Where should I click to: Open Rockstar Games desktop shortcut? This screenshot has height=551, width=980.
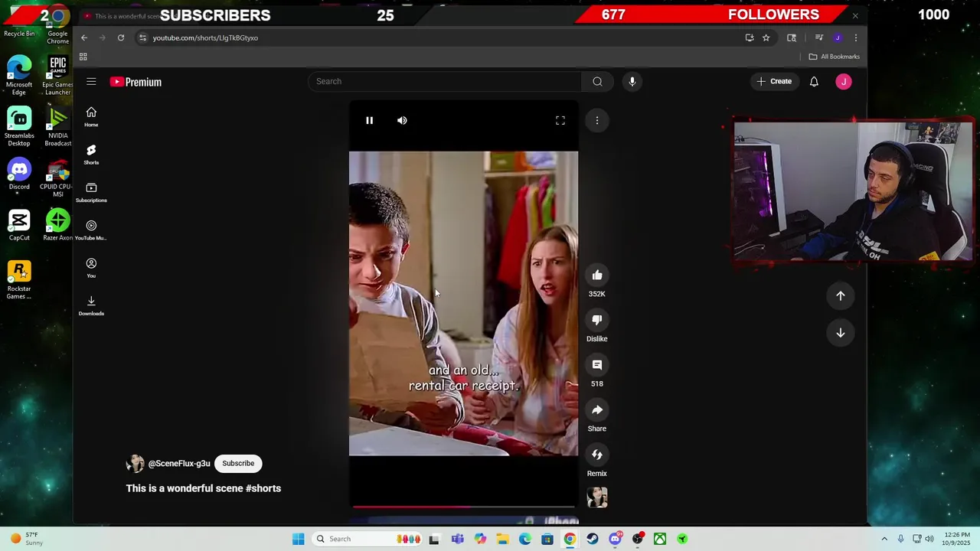tap(19, 280)
